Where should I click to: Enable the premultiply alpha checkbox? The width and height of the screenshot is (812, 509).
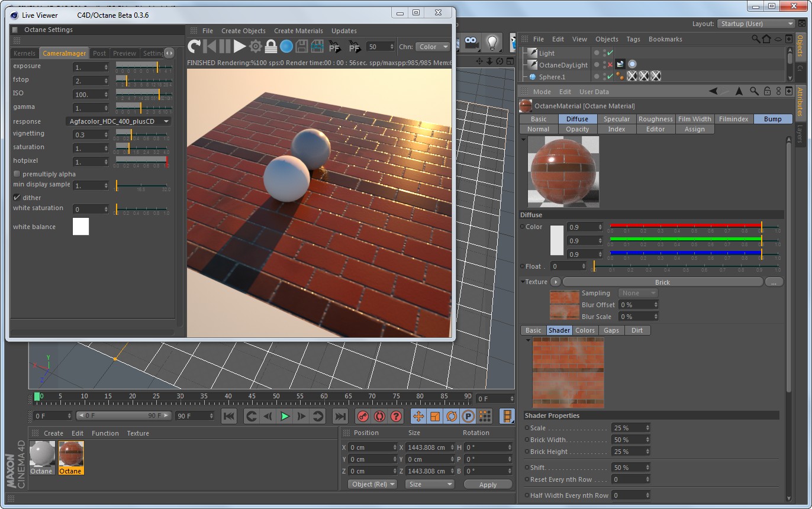point(17,174)
